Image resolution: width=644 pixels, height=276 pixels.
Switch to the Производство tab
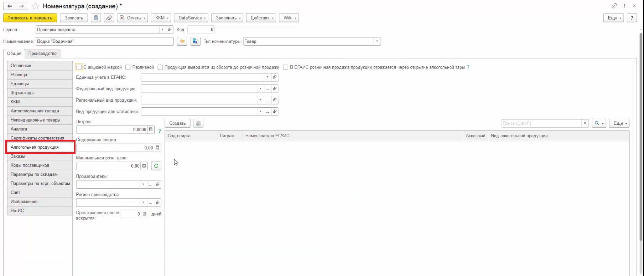pos(42,53)
